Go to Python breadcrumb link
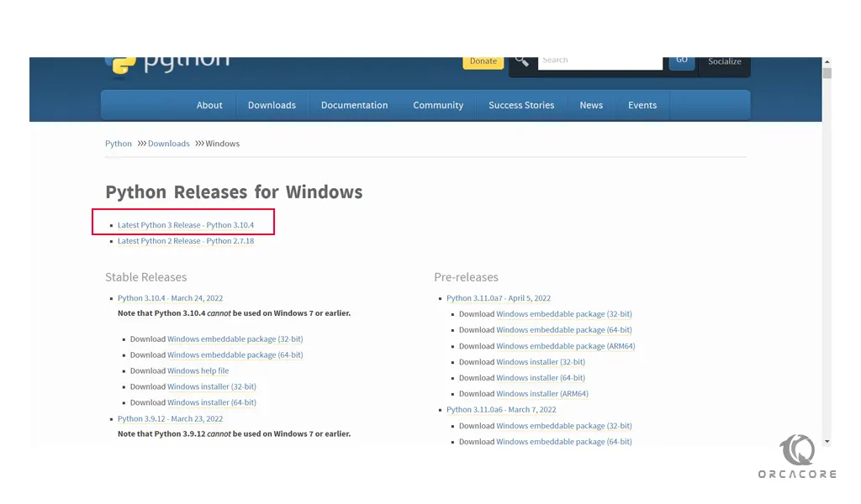The height and width of the screenshot is (504, 861). coord(119,144)
